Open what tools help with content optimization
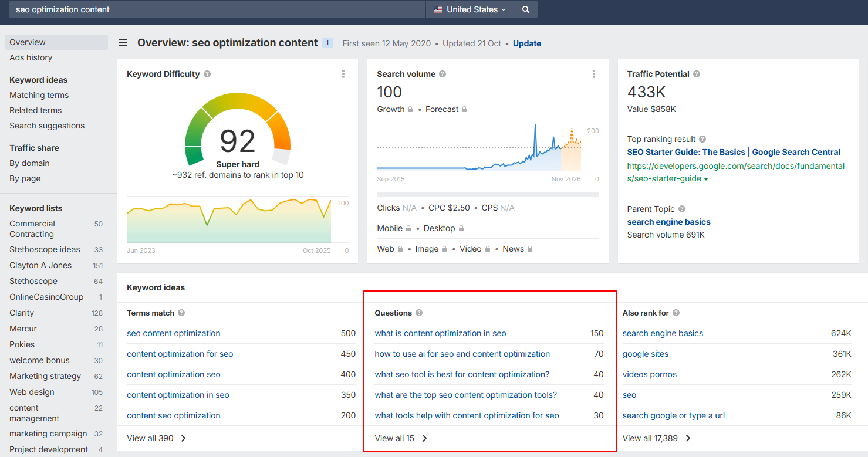Viewport: 868px width, 457px height. [467, 415]
